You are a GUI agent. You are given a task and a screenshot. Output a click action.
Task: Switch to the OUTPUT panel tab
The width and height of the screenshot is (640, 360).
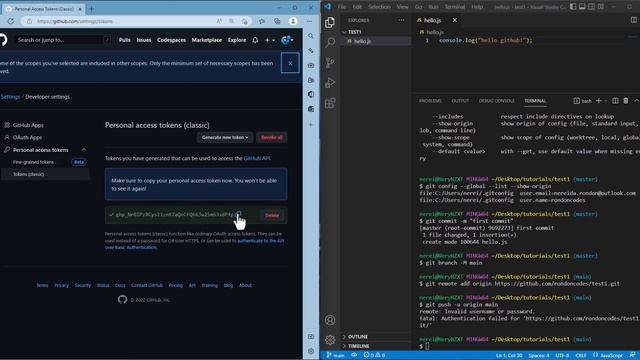tap(460, 101)
